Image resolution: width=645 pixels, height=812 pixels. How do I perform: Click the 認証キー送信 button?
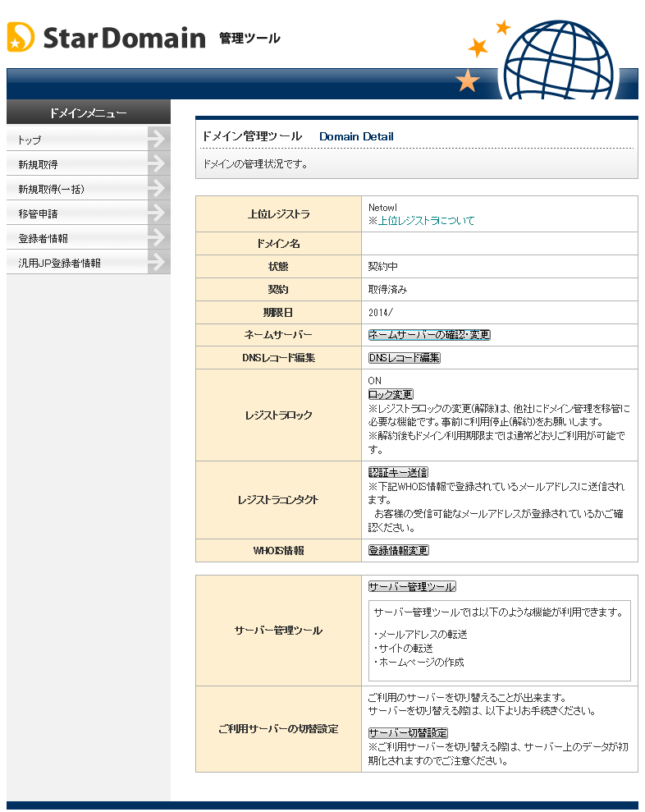tap(398, 472)
